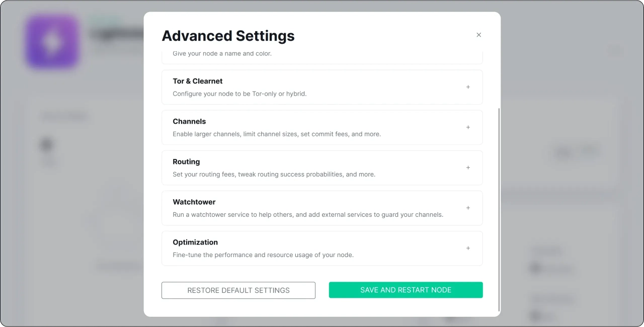Select the 'Give your node a name and color' row
The image size is (644, 327).
point(222,54)
